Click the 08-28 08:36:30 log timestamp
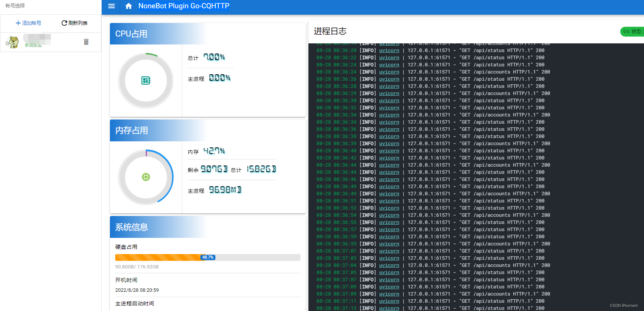Viewport: 644px width, 311px height. point(336,101)
